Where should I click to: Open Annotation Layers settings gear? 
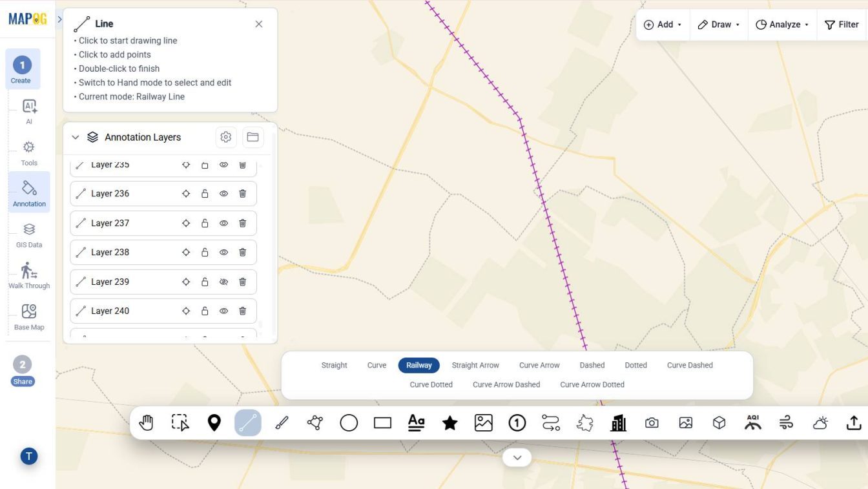[225, 137]
